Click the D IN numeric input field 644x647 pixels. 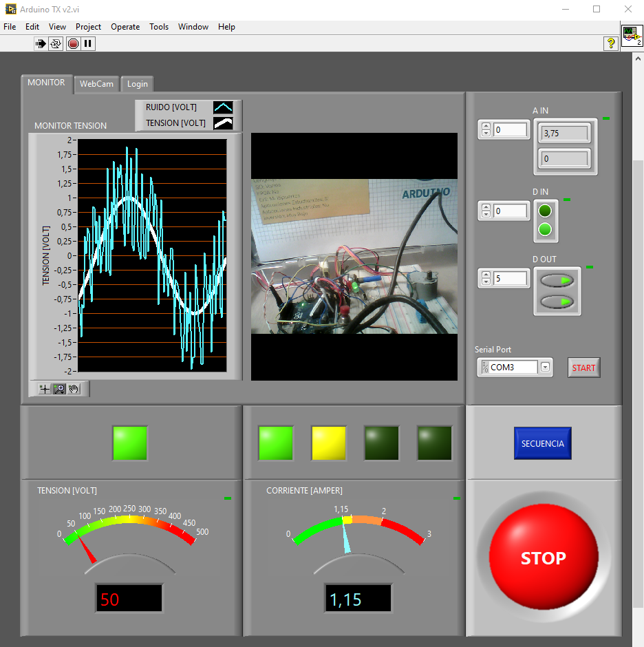(511, 211)
